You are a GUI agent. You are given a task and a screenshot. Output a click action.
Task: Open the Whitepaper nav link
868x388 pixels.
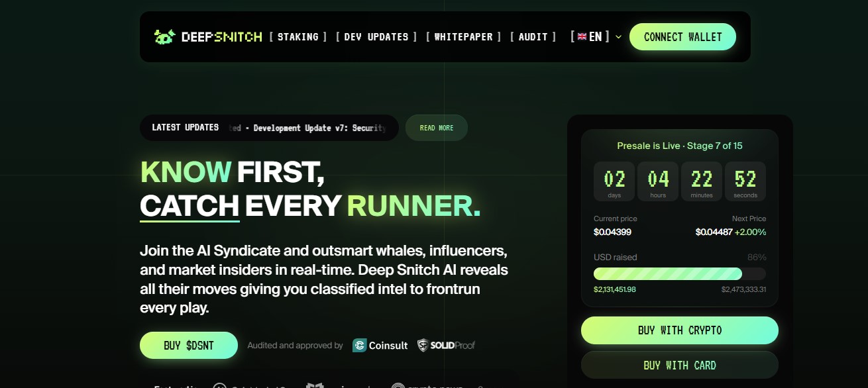(463, 37)
